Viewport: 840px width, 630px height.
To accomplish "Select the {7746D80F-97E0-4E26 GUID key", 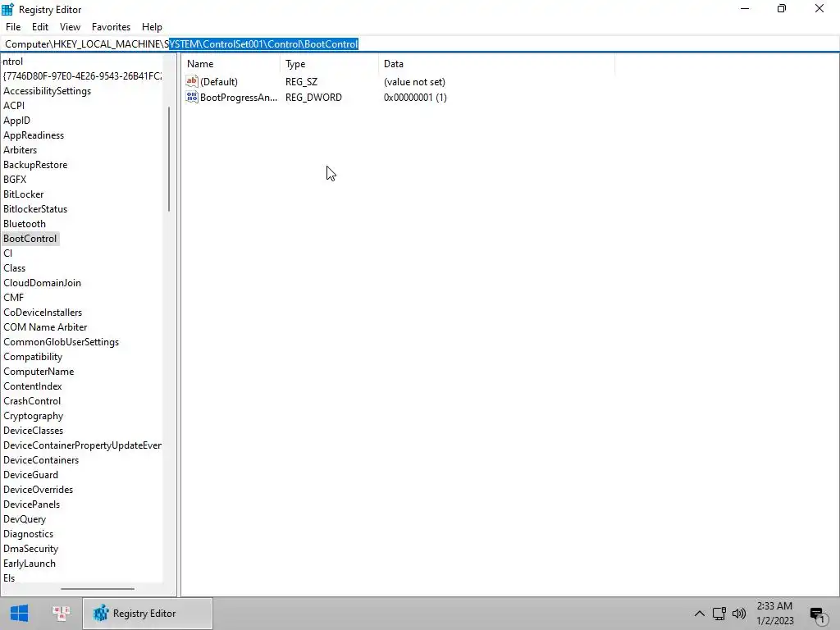I will 83,76.
